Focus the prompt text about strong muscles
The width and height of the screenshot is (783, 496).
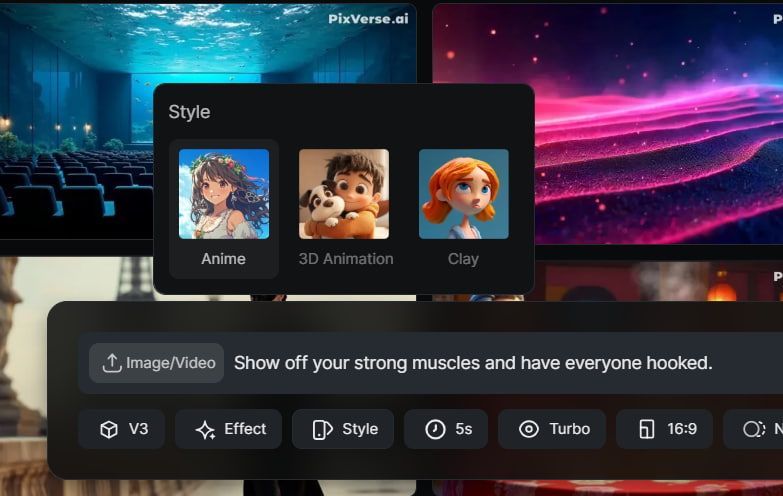(x=473, y=363)
